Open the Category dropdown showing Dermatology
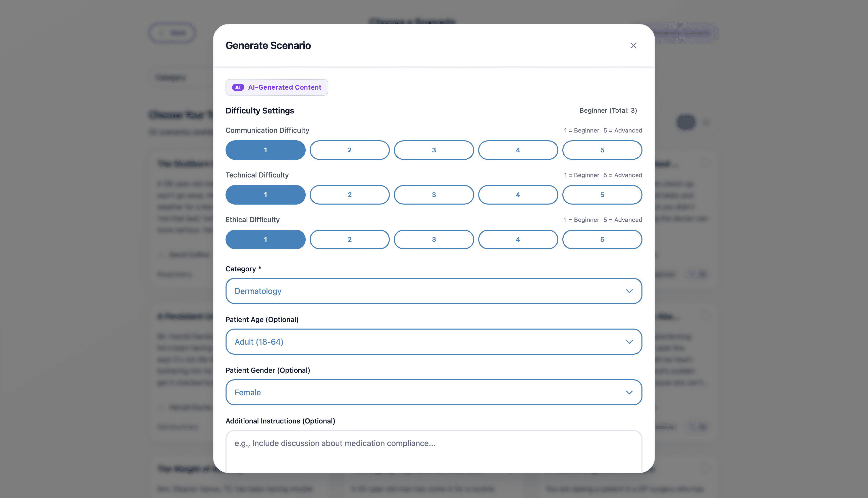 coord(433,291)
